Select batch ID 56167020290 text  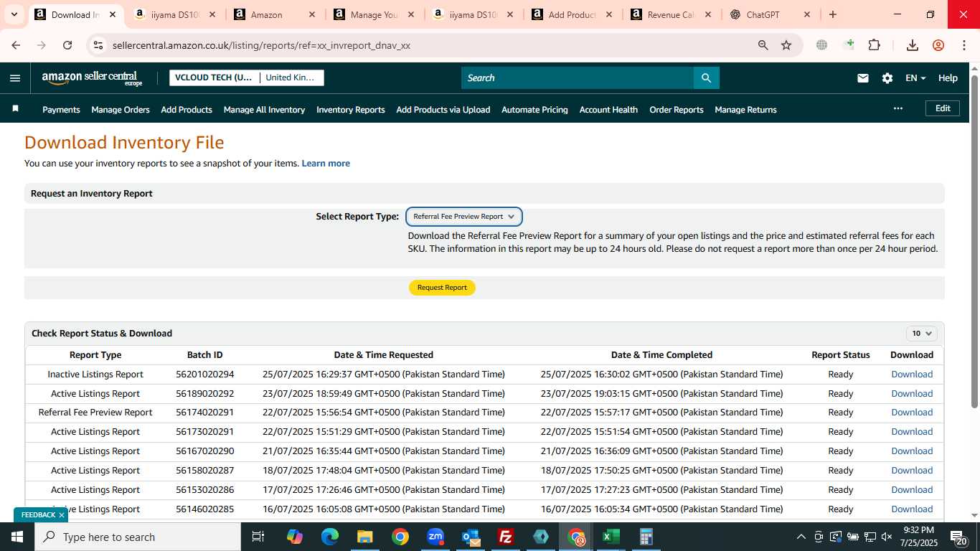click(x=204, y=451)
